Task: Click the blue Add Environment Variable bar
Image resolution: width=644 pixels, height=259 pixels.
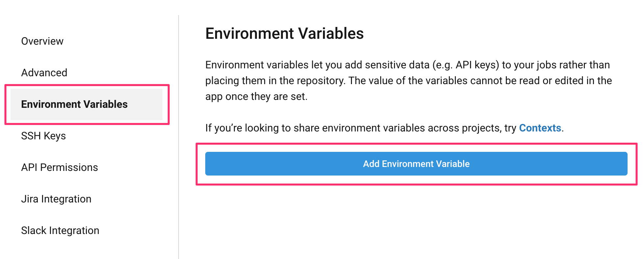Action: click(416, 164)
